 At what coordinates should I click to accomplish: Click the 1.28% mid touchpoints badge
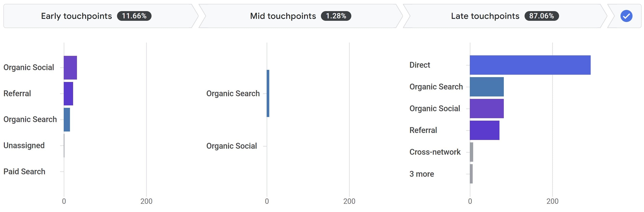[336, 16]
